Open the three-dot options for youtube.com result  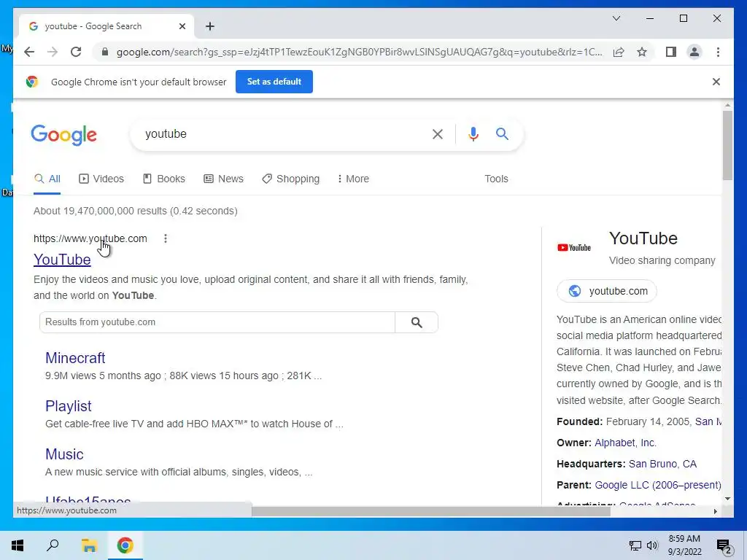(x=166, y=238)
